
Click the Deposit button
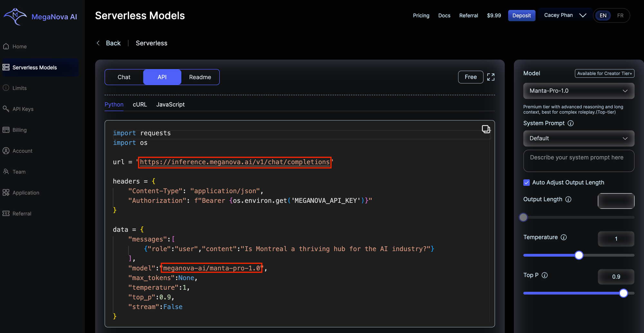(x=521, y=15)
